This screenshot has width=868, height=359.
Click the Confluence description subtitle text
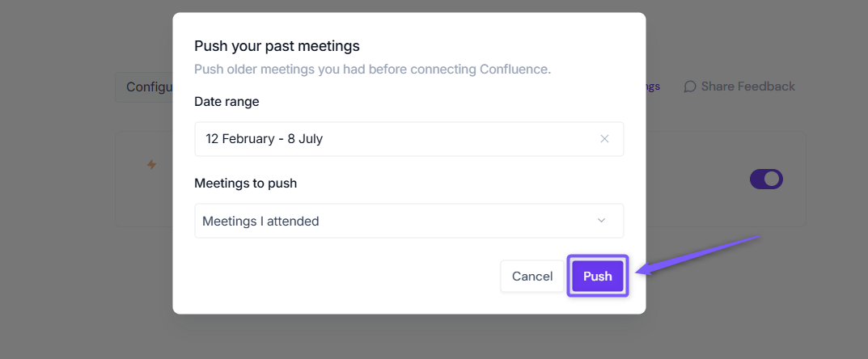tap(373, 70)
